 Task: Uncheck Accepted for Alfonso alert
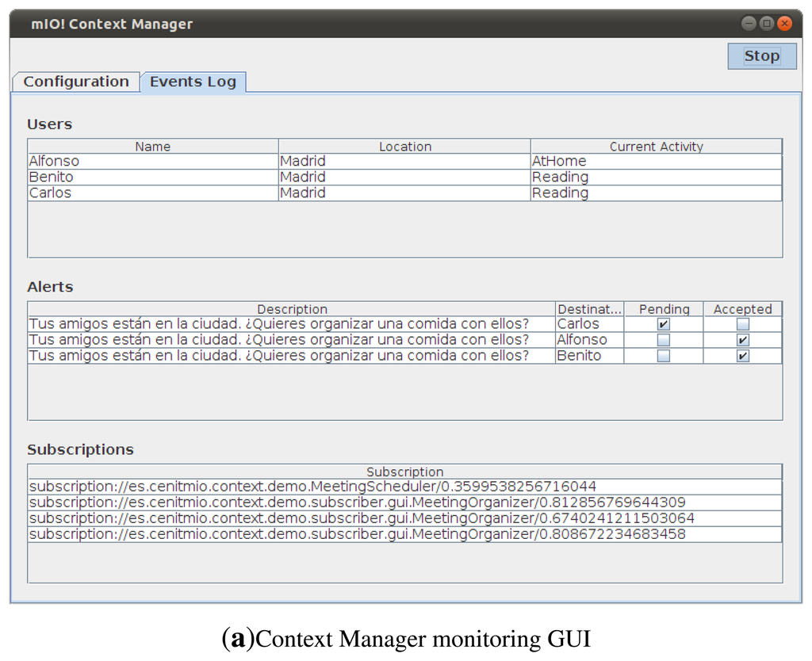click(742, 340)
